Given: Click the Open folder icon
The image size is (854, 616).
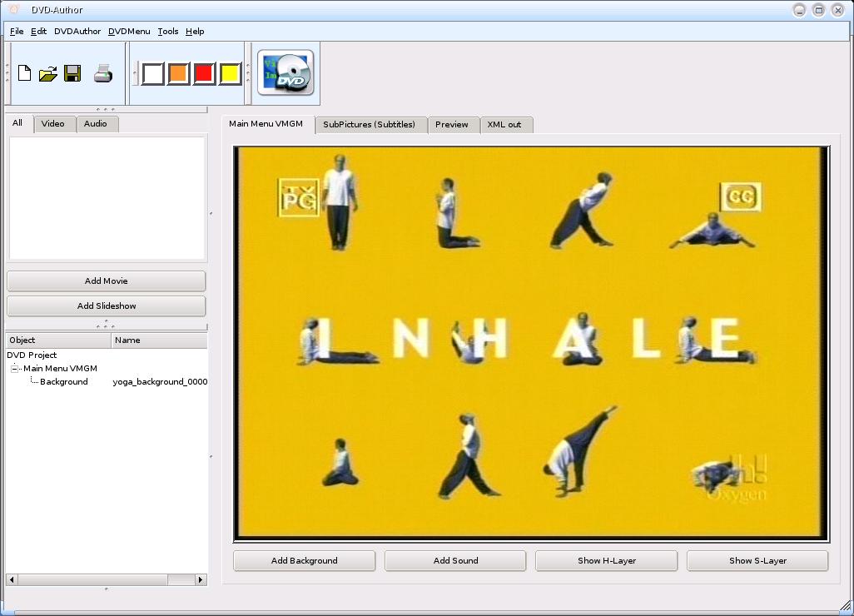Looking at the screenshot, I should coord(48,73).
